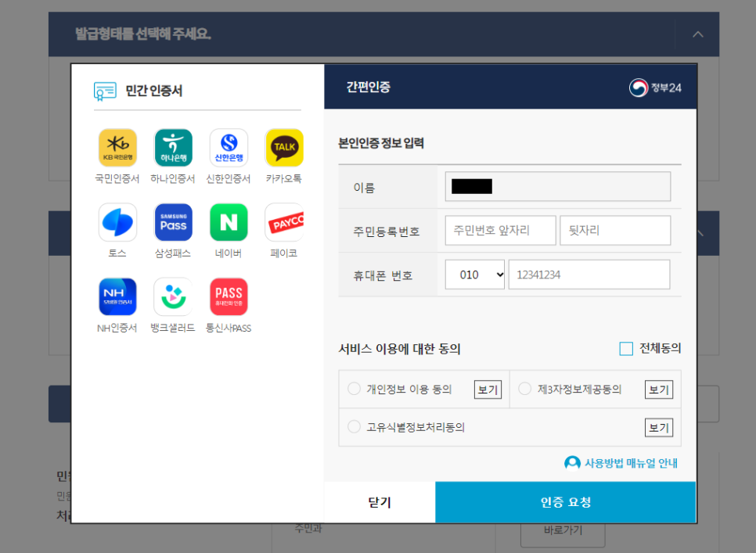Click the 정부24 logo
The image size is (756, 553).
pos(655,88)
